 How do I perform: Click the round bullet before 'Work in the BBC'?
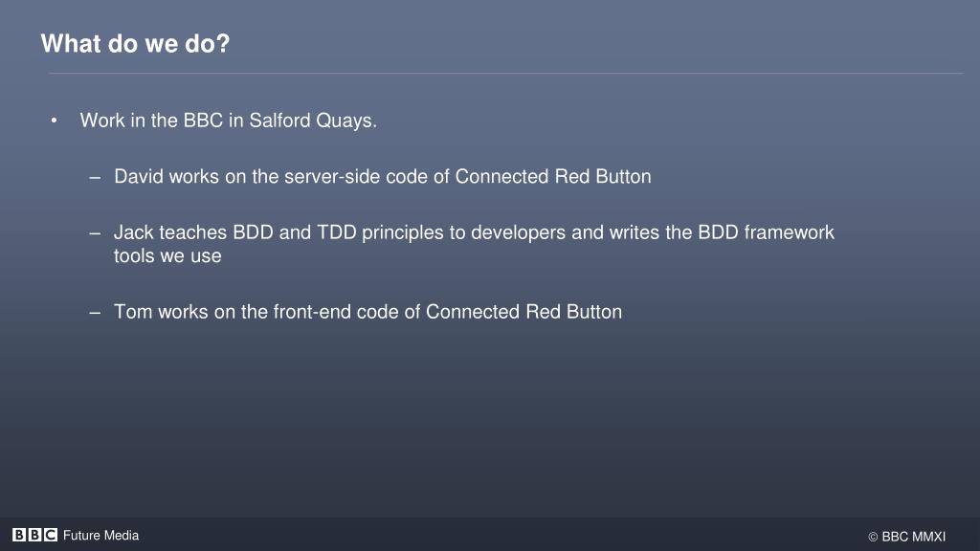(56, 121)
